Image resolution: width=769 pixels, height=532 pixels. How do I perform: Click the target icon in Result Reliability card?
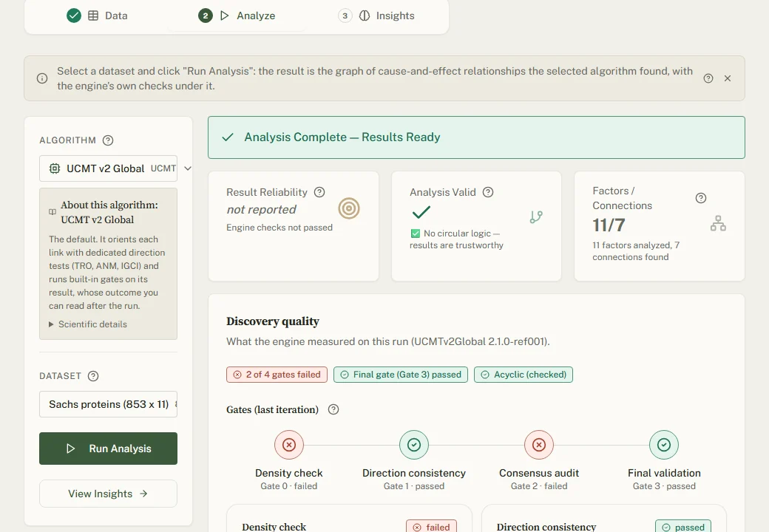[349, 208]
